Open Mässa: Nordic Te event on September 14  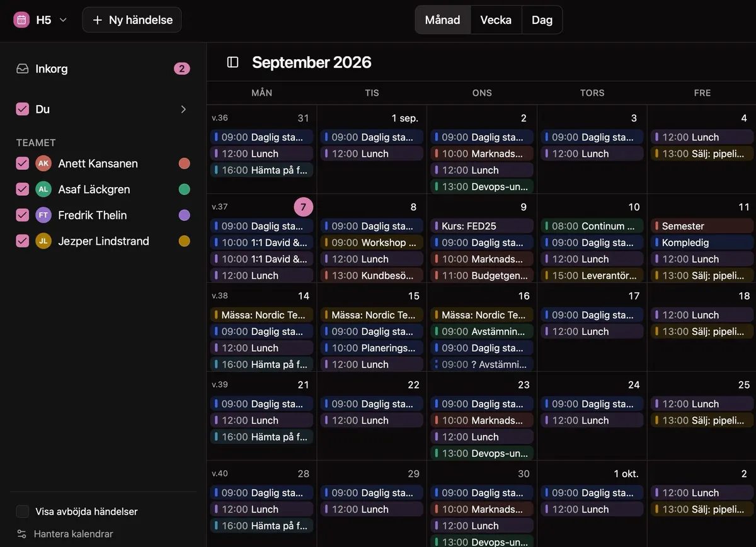point(261,315)
